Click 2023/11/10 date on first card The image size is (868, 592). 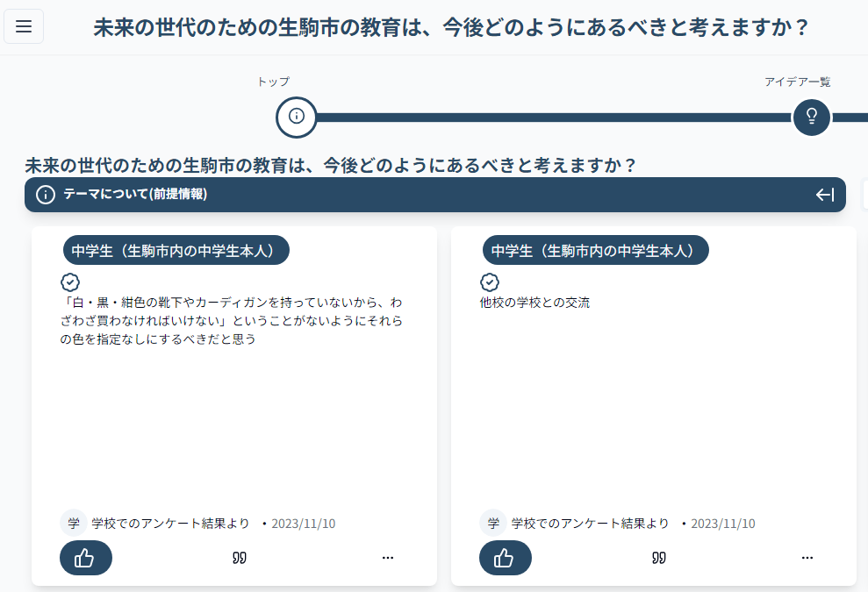coord(304,524)
